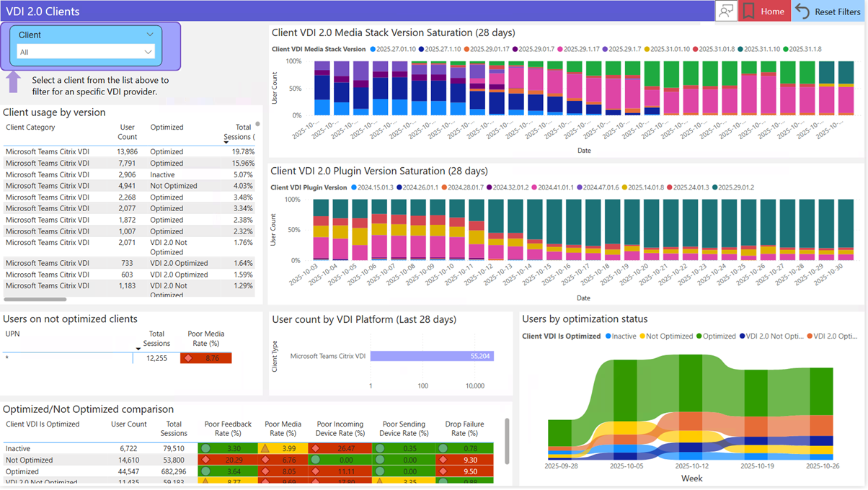Select the Not Optimized legend item in optimization status
The width and height of the screenshot is (868, 490).
(666, 337)
